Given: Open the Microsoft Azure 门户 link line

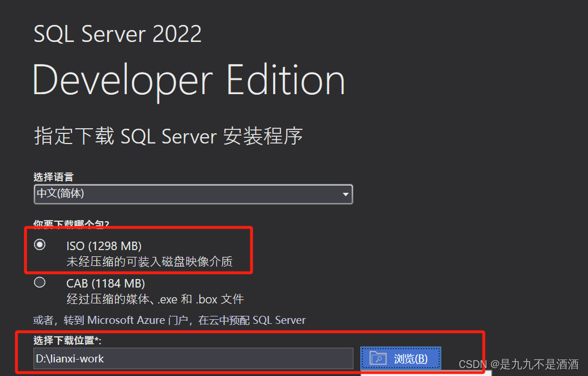Looking at the screenshot, I should pos(169,320).
